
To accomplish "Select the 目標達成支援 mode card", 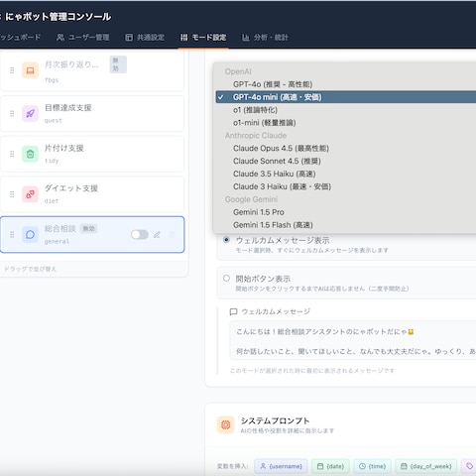I will 92,114.
